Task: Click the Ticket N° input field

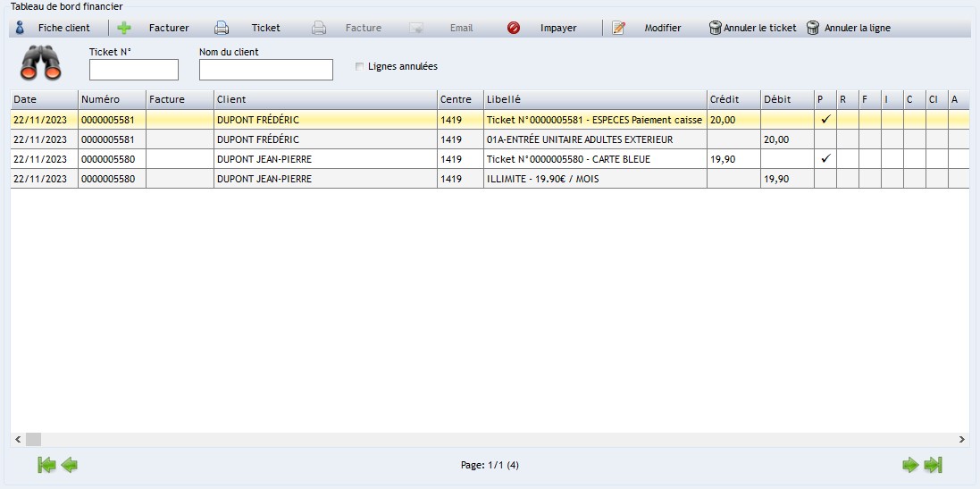Action: pyautogui.click(x=134, y=70)
